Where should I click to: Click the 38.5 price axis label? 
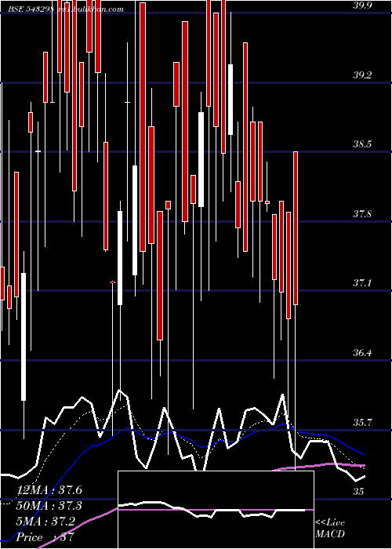click(362, 144)
